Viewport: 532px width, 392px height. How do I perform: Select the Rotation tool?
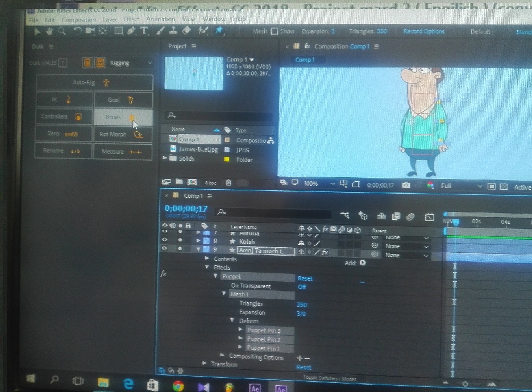(x=78, y=31)
